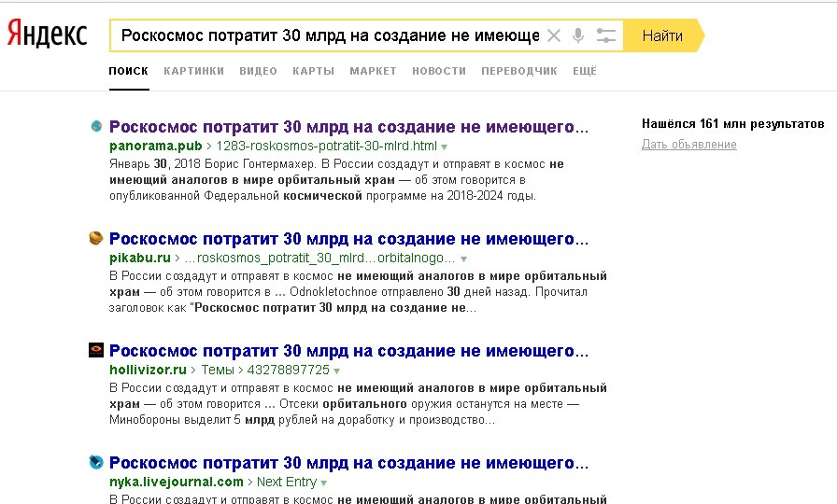The width and height of the screenshot is (837, 504).
Task: Open the Новости tab
Action: (439, 71)
